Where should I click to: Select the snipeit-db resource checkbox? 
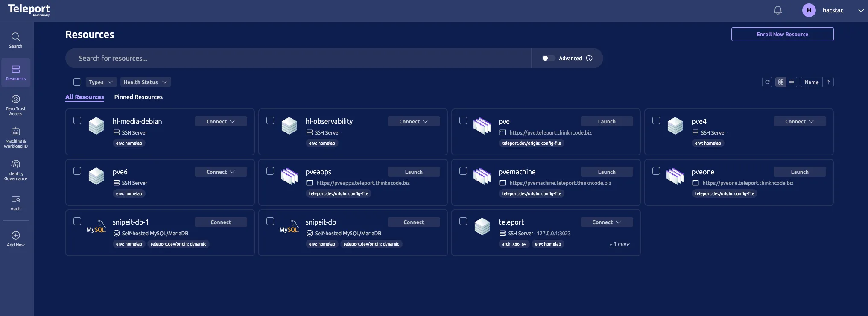[x=270, y=221]
